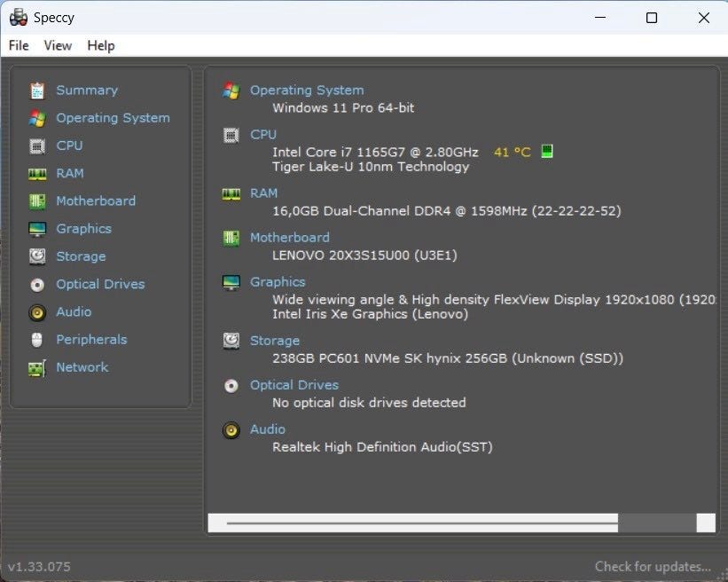Click the green CPU temperature indicator icon

pyautogui.click(x=547, y=152)
